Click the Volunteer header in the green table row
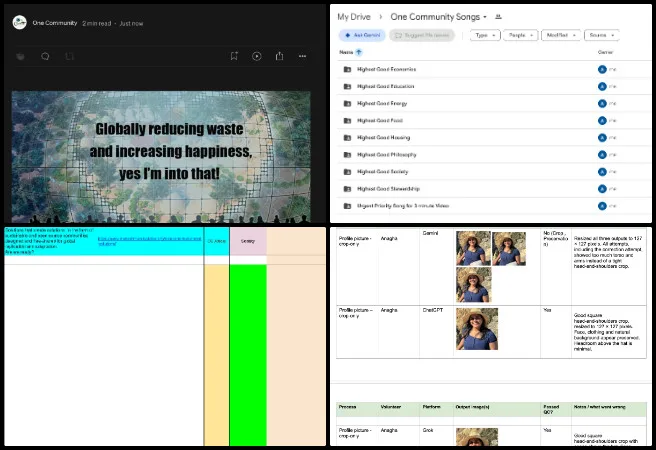 [399, 409]
